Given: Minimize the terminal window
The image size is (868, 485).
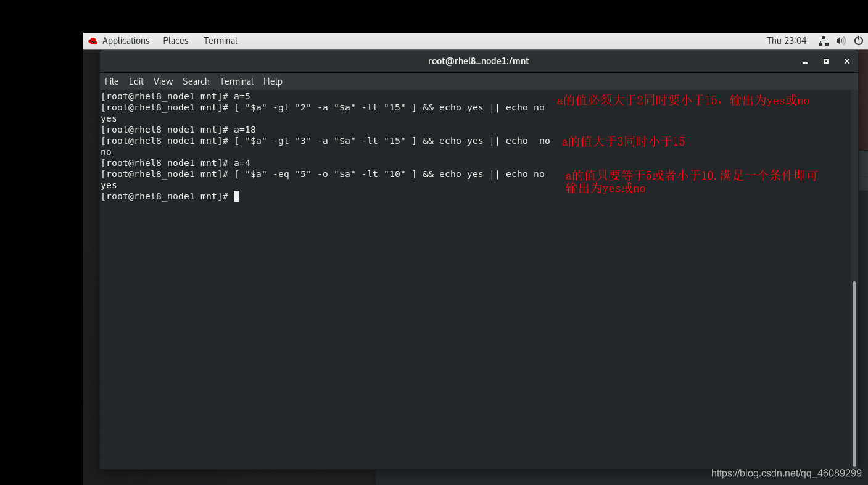Looking at the screenshot, I should click(x=804, y=61).
